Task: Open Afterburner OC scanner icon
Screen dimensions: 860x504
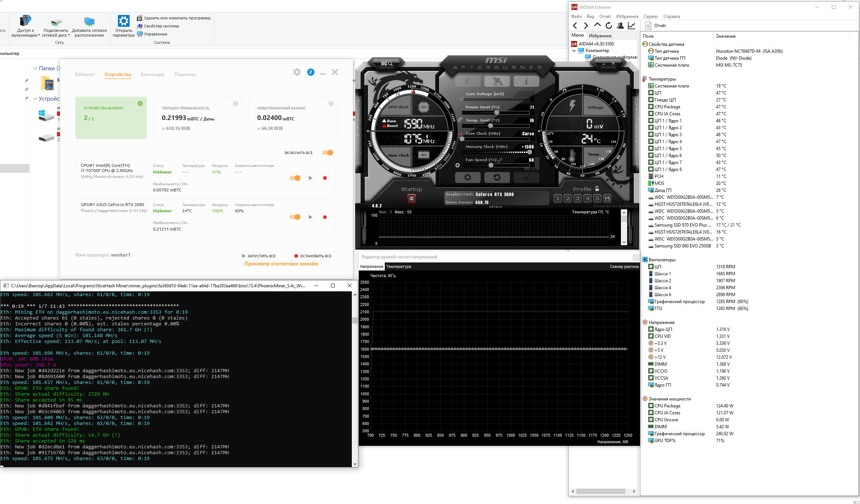Action: point(387,63)
